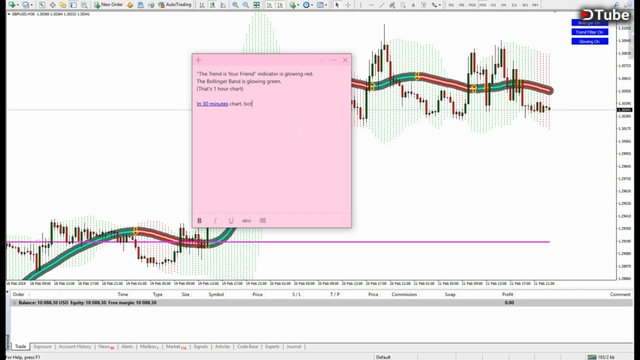Toggle the Terminal panel icon

(x=73, y=5)
